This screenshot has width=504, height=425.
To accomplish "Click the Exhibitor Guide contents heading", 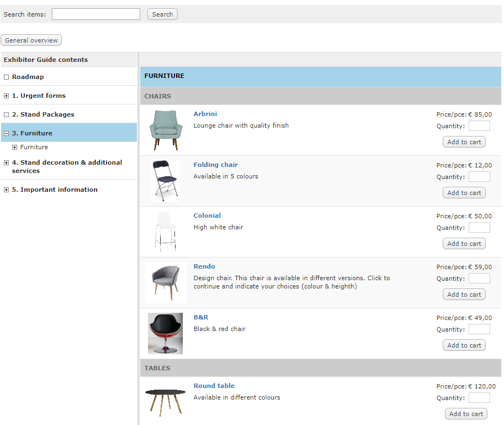I will point(46,60).
